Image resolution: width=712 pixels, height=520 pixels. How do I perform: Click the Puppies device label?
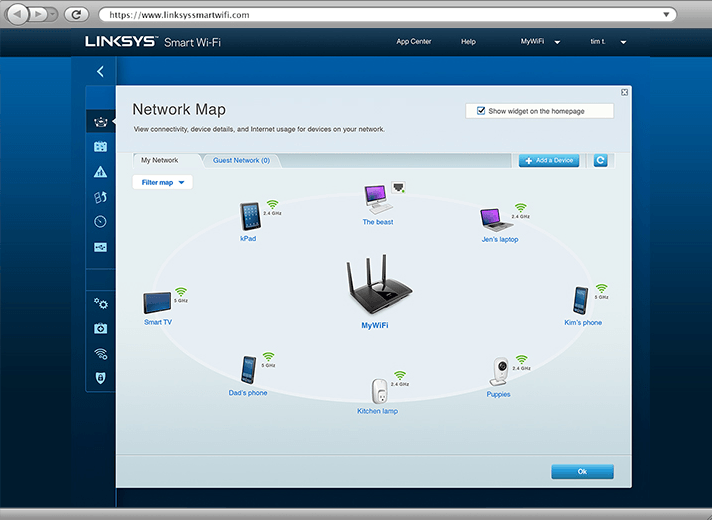click(x=499, y=395)
